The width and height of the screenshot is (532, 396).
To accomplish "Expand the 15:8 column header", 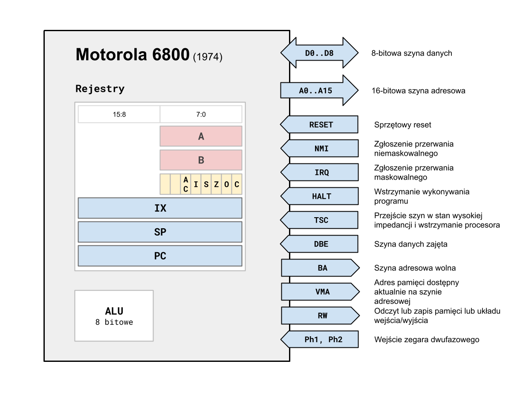I will tap(119, 114).
